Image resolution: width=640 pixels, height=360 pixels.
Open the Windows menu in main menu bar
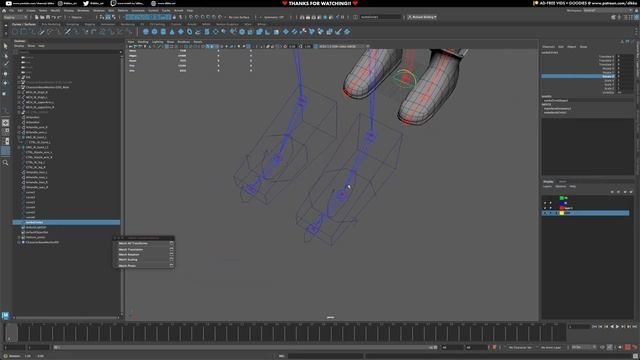click(x=83, y=10)
